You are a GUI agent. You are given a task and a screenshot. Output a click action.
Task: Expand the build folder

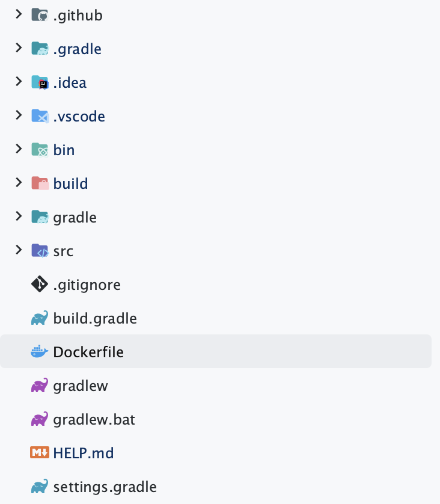[x=19, y=183]
